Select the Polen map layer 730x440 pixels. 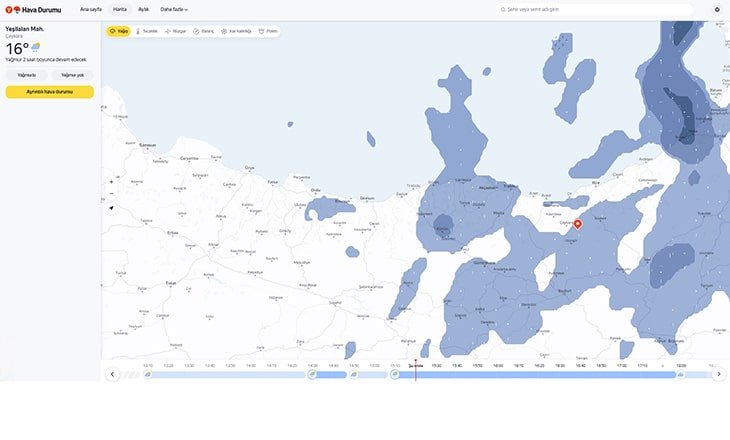pyautogui.click(x=268, y=31)
